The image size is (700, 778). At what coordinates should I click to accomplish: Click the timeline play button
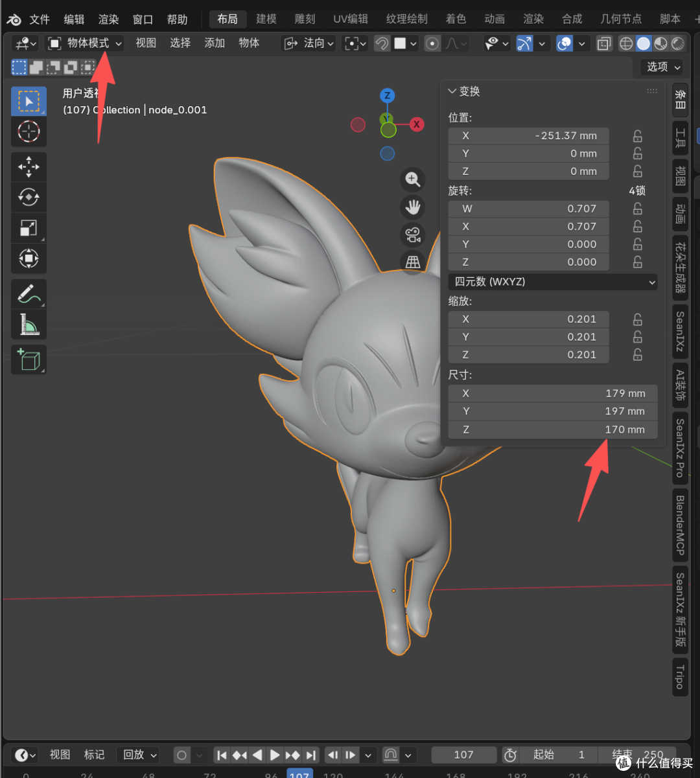point(275,755)
